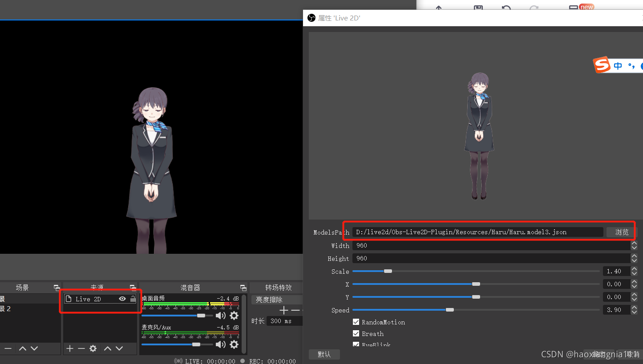Viewport: 643px width, 364px height.
Task: Remove selected scene with minus icon
Action: 8,348
